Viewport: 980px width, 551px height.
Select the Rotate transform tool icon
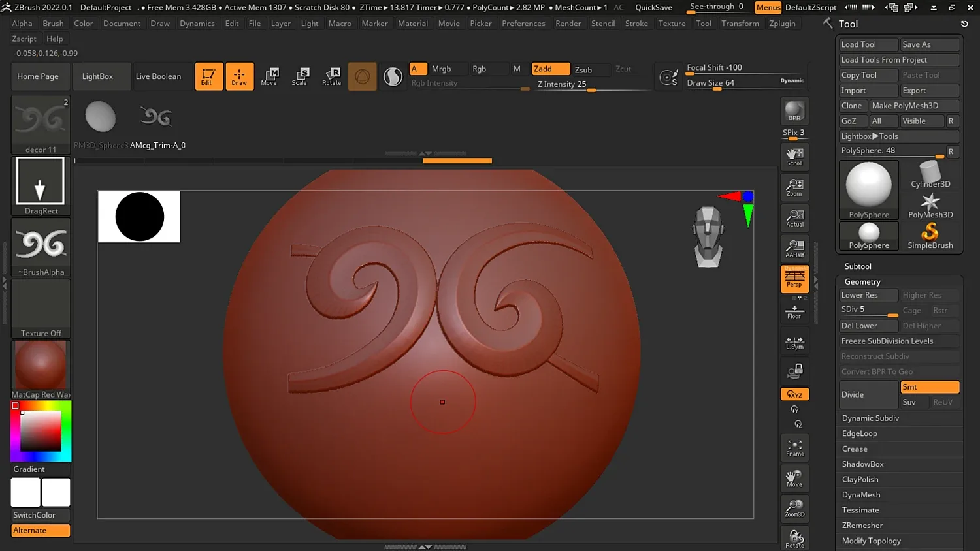tap(331, 76)
